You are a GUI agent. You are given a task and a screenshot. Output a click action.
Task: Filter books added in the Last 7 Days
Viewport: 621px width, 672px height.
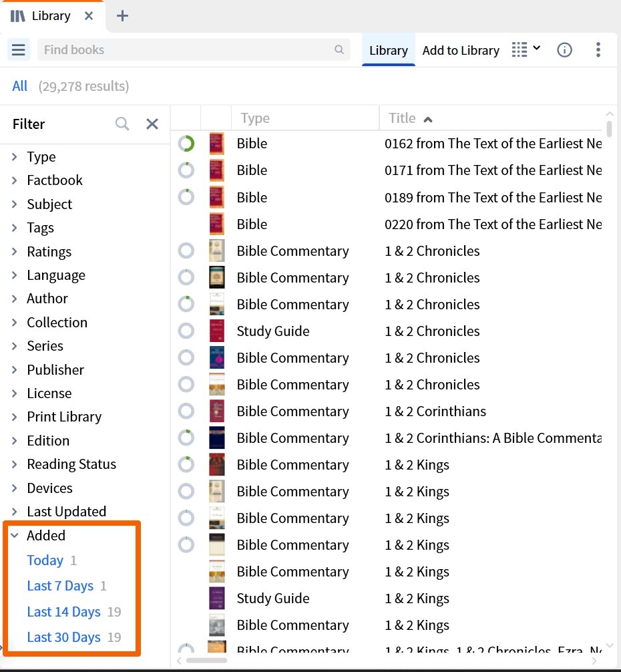[60, 586]
